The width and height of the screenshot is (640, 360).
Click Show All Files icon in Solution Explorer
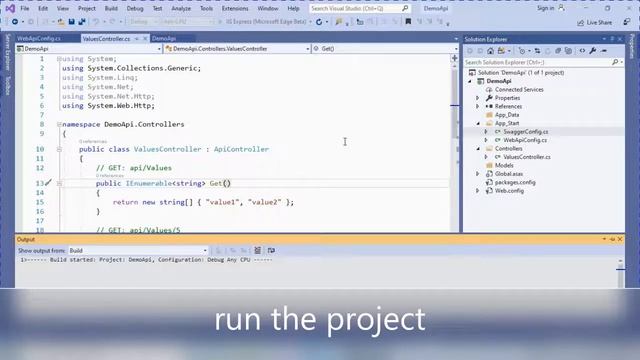pos(568,51)
